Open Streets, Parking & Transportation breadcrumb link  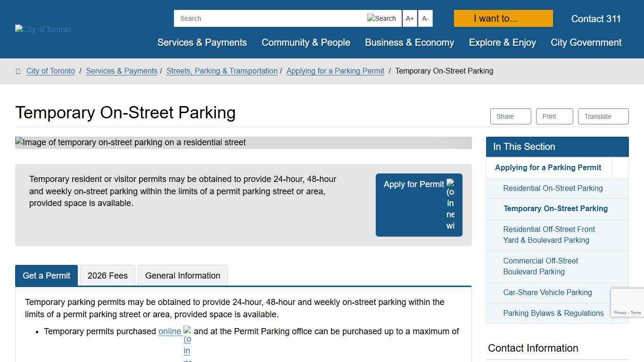[x=222, y=71]
